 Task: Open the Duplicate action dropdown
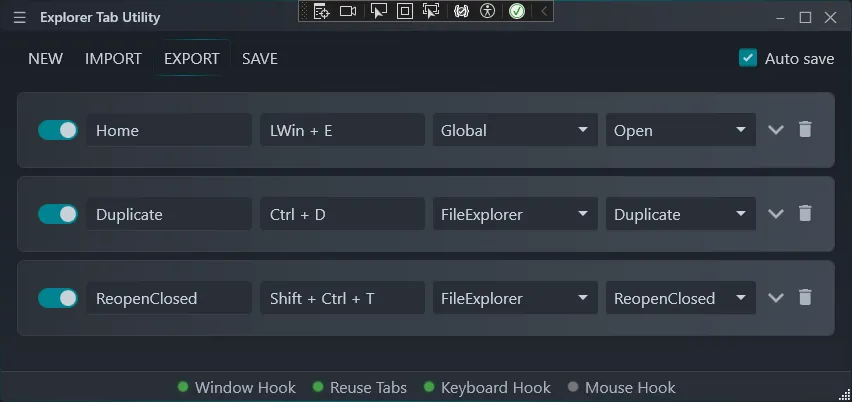coord(681,213)
